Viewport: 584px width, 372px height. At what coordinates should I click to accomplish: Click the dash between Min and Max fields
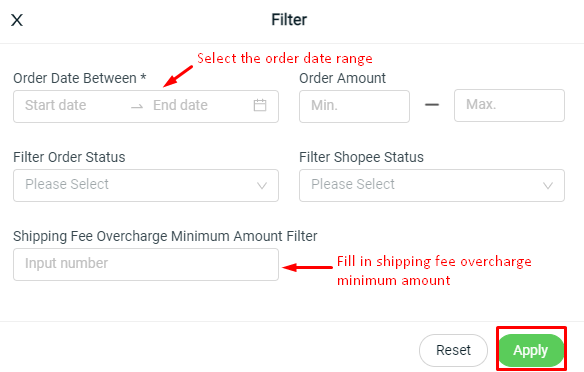(432, 105)
